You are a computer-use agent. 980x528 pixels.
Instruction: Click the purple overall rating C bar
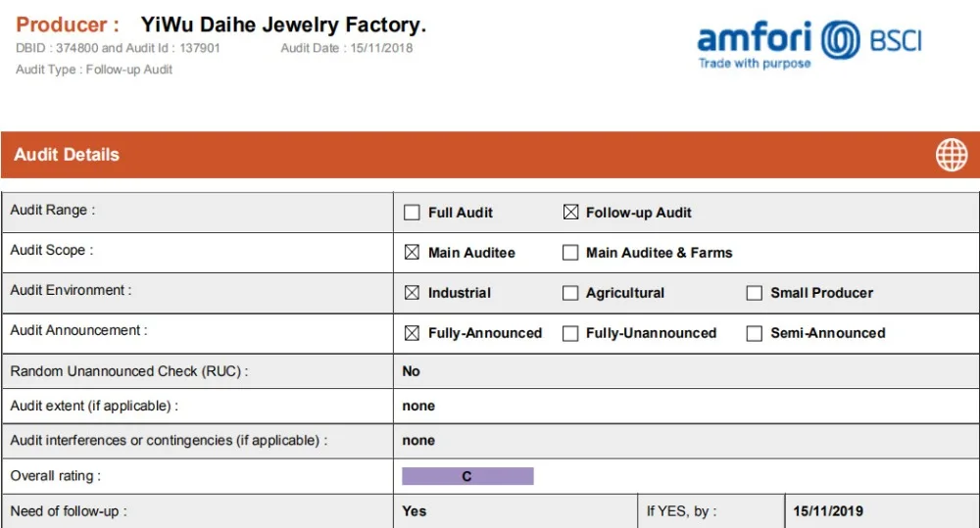tap(467, 477)
